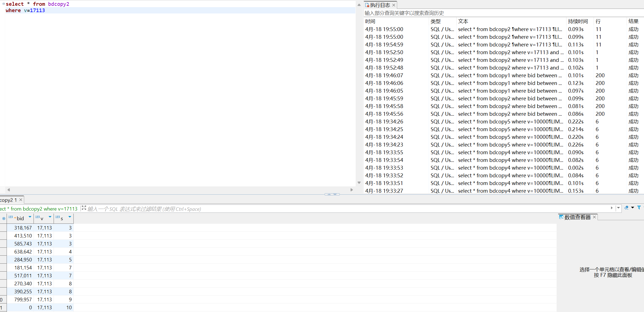The image size is (644, 312).
Task: Switch to the 执行日志 tab
Action: pos(380,5)
